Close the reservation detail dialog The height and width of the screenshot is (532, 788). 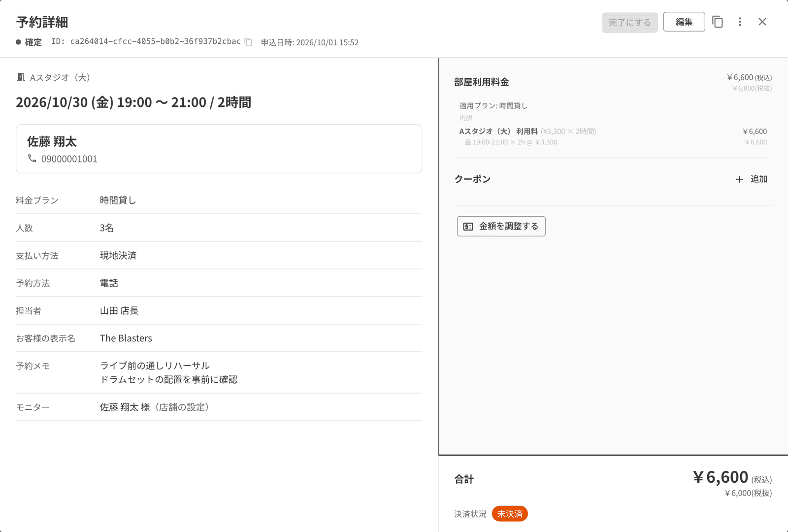click(762, 22)
